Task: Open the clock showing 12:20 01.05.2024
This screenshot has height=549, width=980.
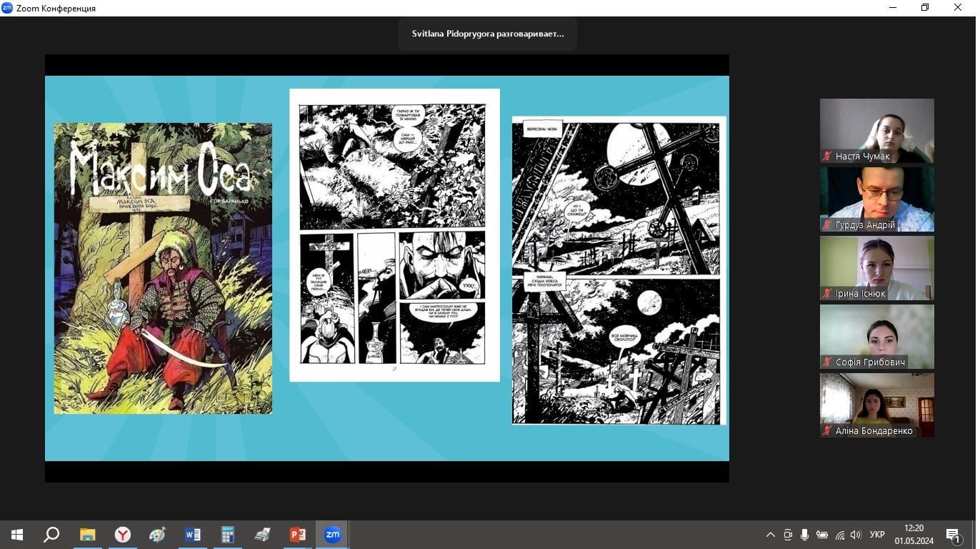Action: [914, 535]
